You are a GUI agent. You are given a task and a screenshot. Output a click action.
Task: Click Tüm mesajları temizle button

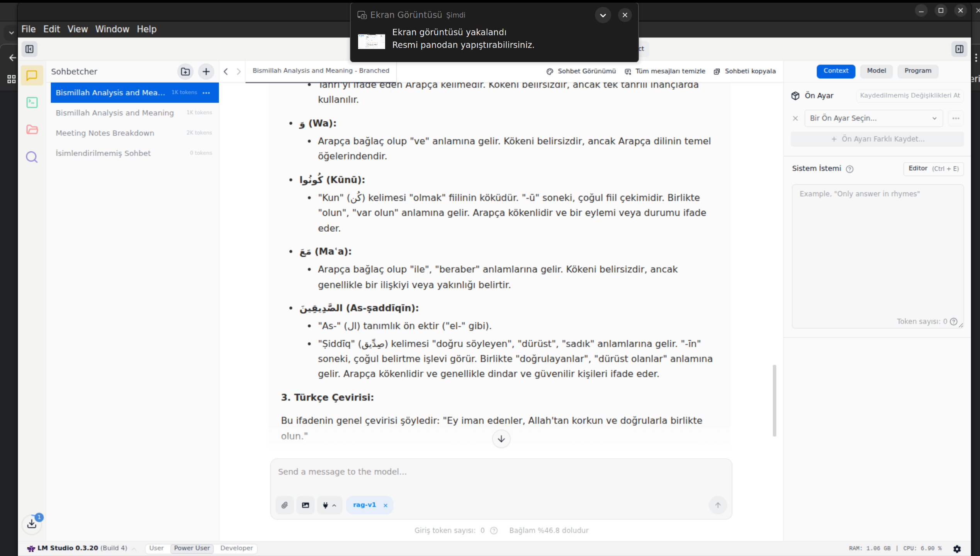tap(665, 71)
